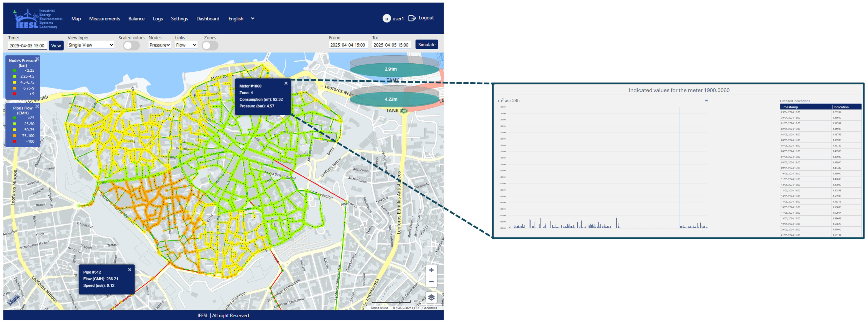The image size is (868, 323).
Task: Click the indication value 1.66622
Action: point(837,224)
